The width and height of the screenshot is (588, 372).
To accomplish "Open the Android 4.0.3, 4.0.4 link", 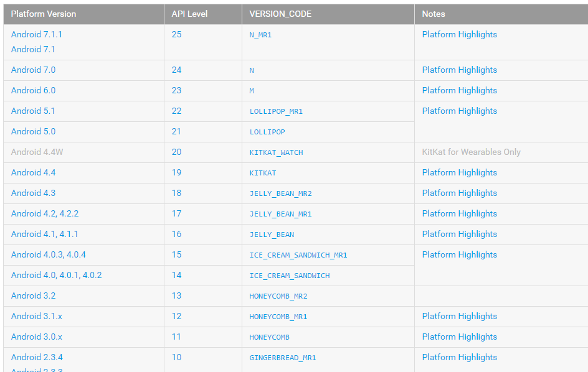I will click(x=49, y=255).
